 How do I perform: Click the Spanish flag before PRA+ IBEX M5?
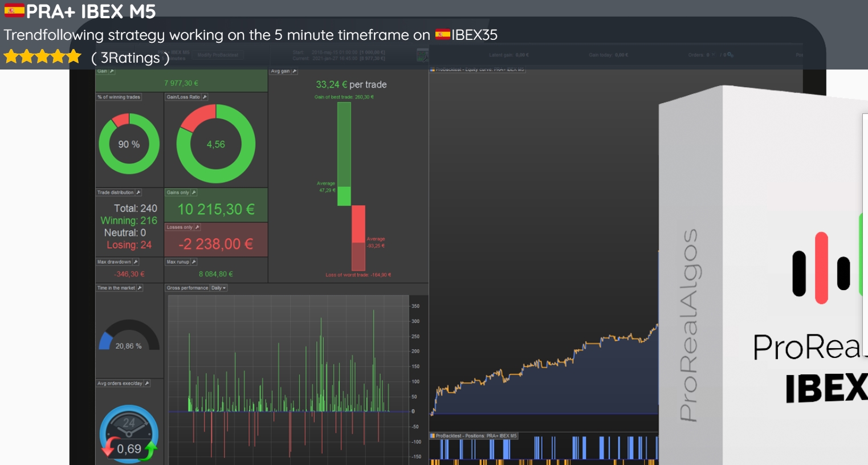click(14, 10)
